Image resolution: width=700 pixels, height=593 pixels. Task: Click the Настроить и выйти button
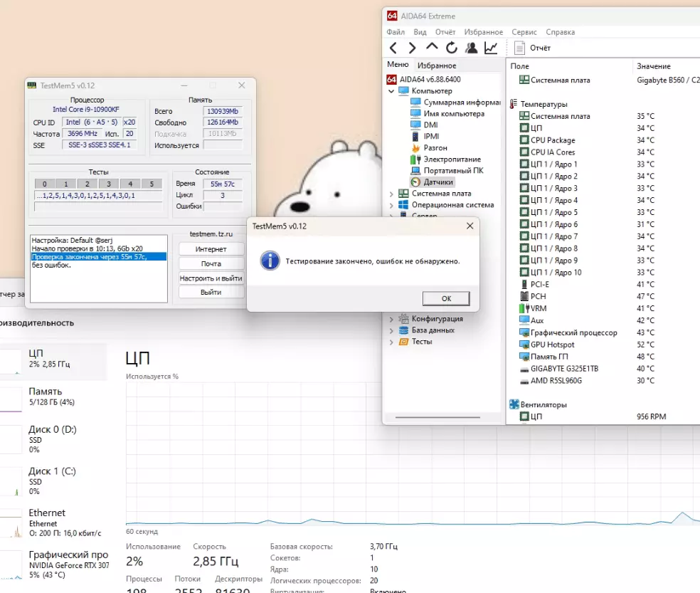(x=211, y=278)
